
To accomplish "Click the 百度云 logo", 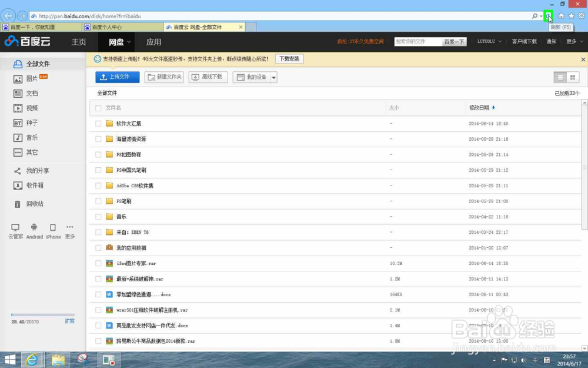I will pos(28,41).
